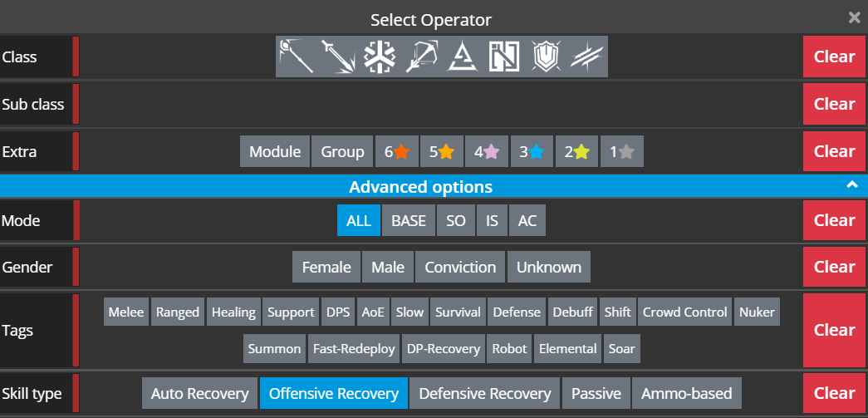Filter by Supporter class triangle icon
Screen dimensions: 868x418
point(463,57)
